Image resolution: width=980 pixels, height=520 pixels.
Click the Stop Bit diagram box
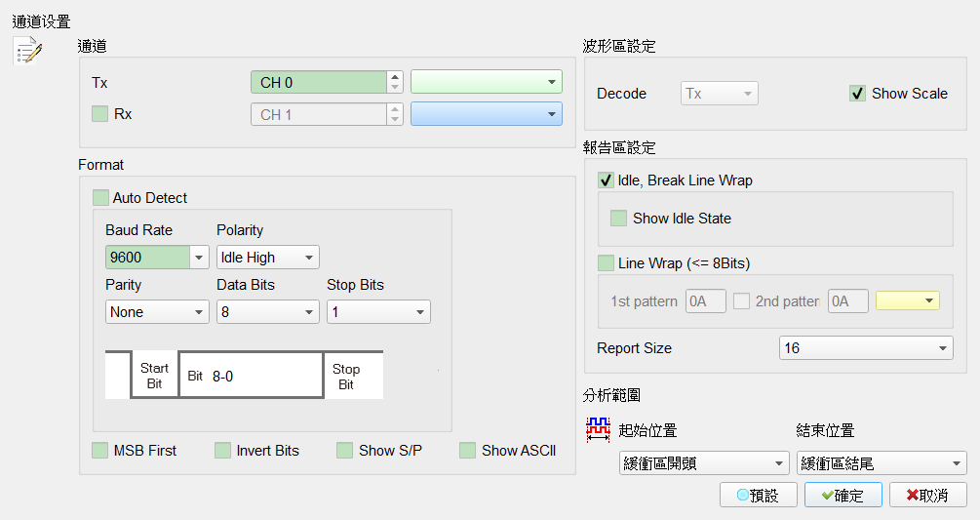pos(353,375)
